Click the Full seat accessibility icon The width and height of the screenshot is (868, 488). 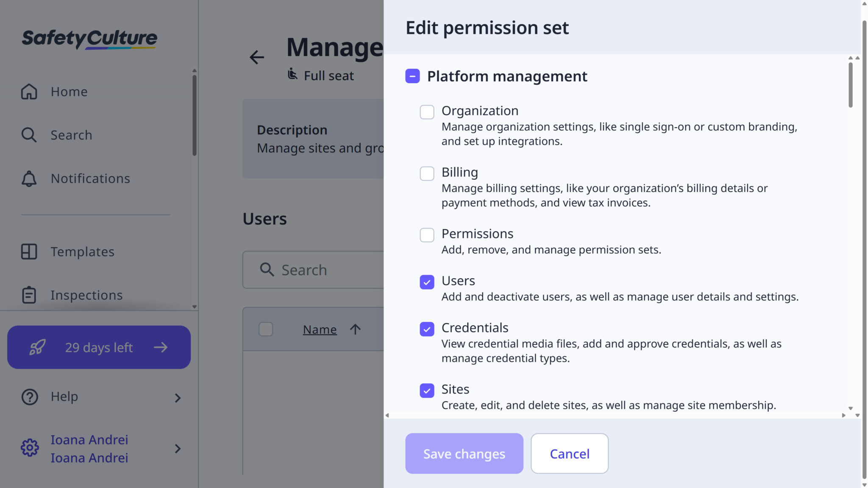pyautogui.click(x=292, y=74)
